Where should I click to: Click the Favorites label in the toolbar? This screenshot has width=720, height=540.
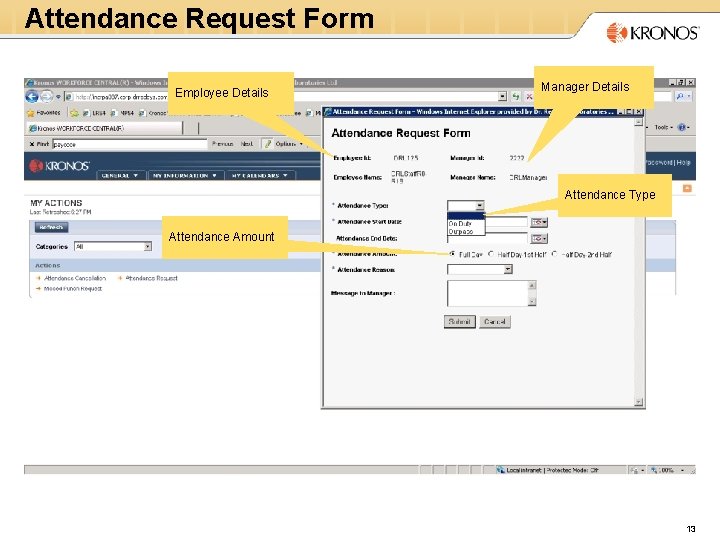point(48,113)
